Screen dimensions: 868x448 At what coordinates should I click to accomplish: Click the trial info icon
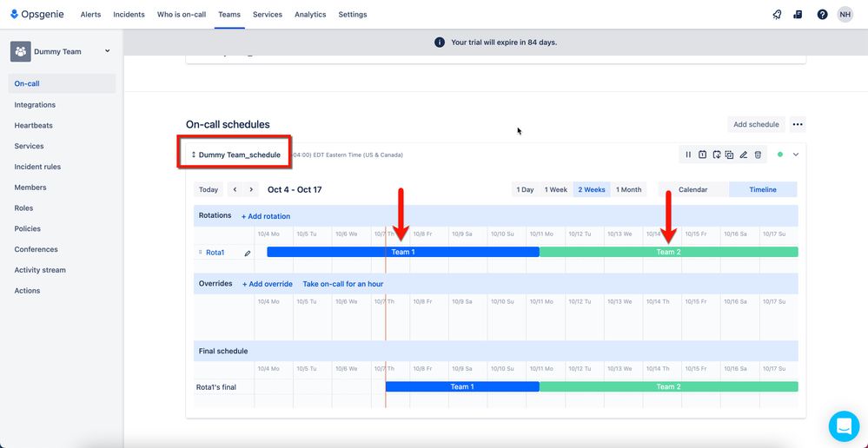(440, 42)
